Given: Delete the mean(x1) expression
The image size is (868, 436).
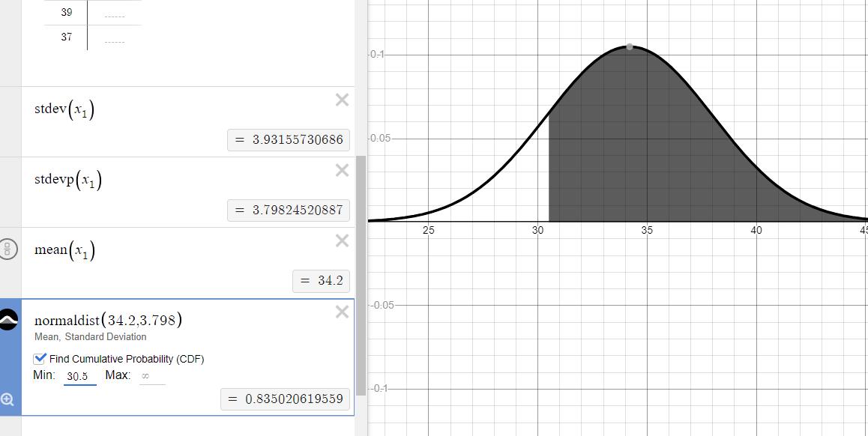Looking at the screenshot, I should [342, 240].
